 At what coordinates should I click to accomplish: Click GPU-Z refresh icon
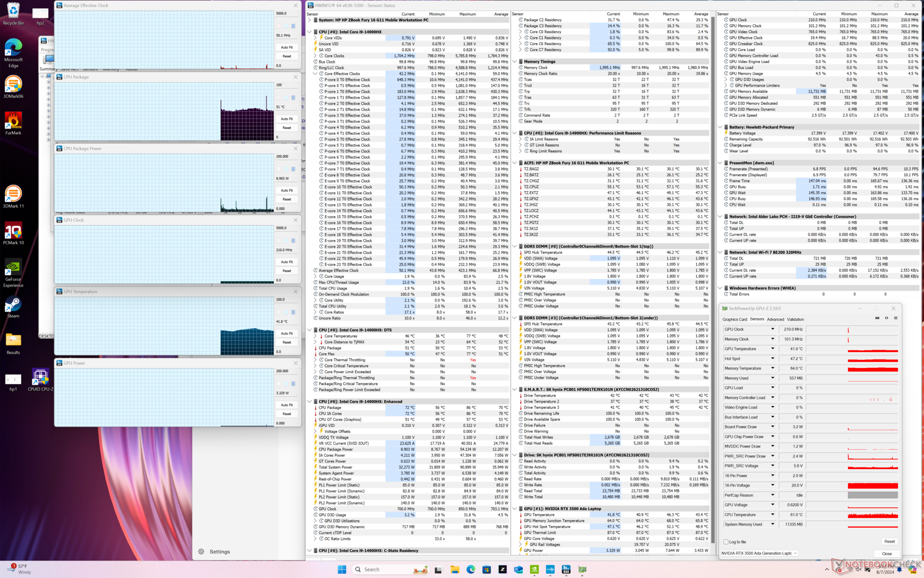point(886,318)
